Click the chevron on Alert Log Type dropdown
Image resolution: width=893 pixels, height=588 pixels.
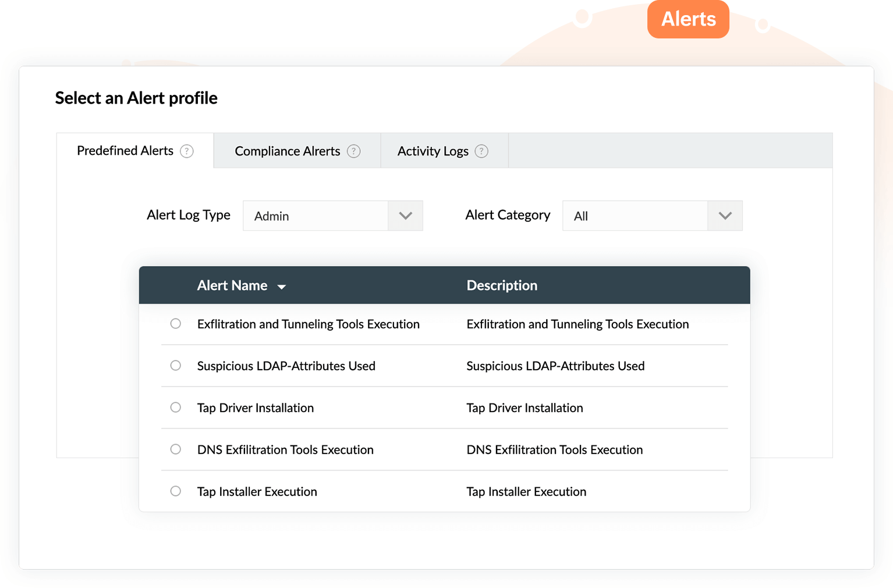tap(406, 215)
